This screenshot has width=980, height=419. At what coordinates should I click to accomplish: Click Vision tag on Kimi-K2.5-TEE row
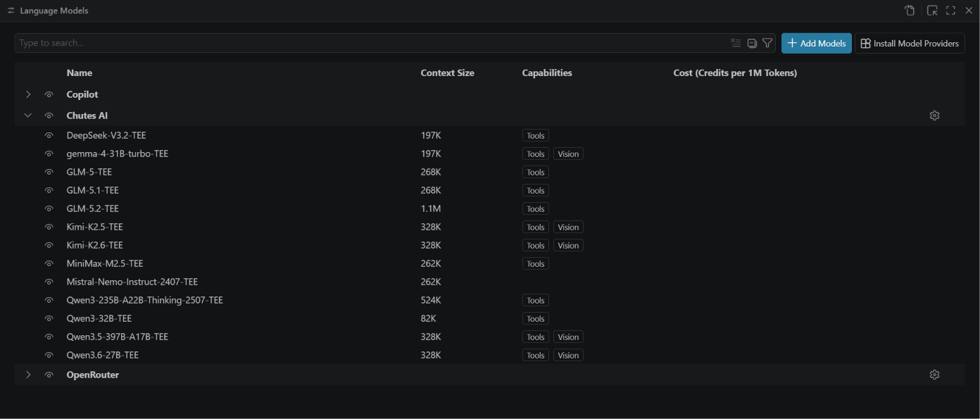point(568,227)
